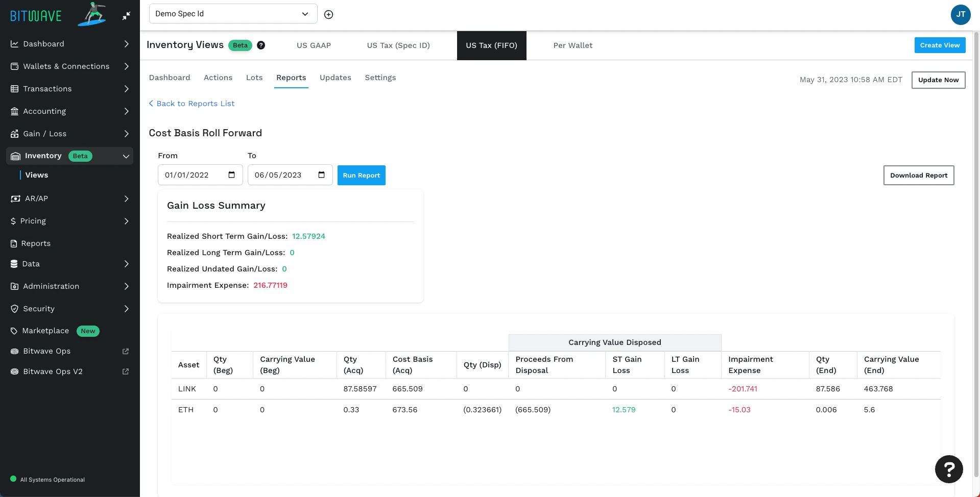Viewport: 980px width, 497px height.
Task: Open the Updates sub-tab
Action: pyautogui.click(x=336, y=78)
